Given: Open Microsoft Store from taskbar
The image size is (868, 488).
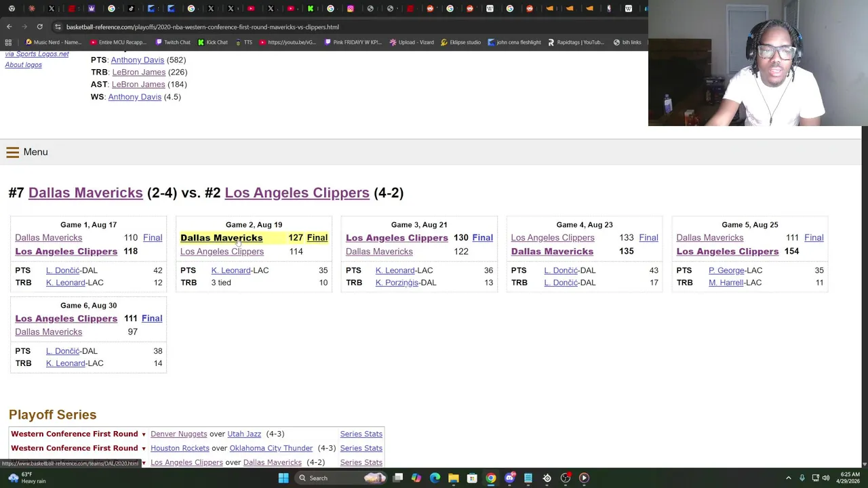Looking at the screenshot, I should pos(472,478).
